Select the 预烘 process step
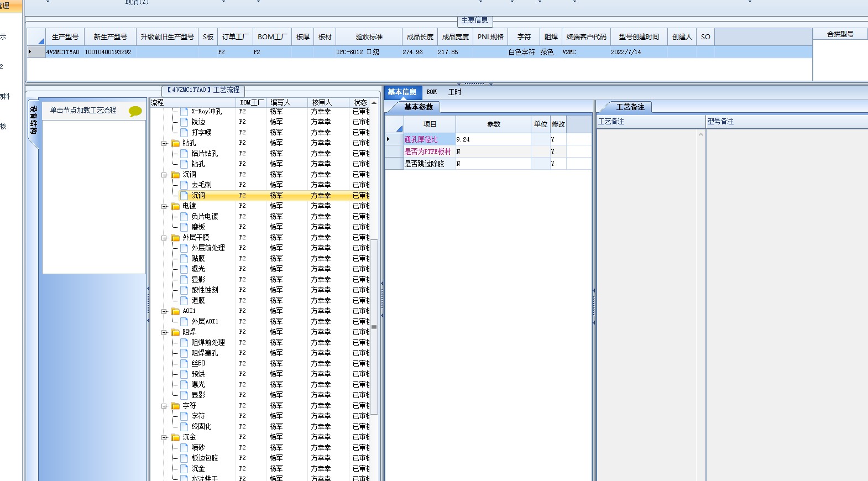The image size is (868, 481). point(198,374)
